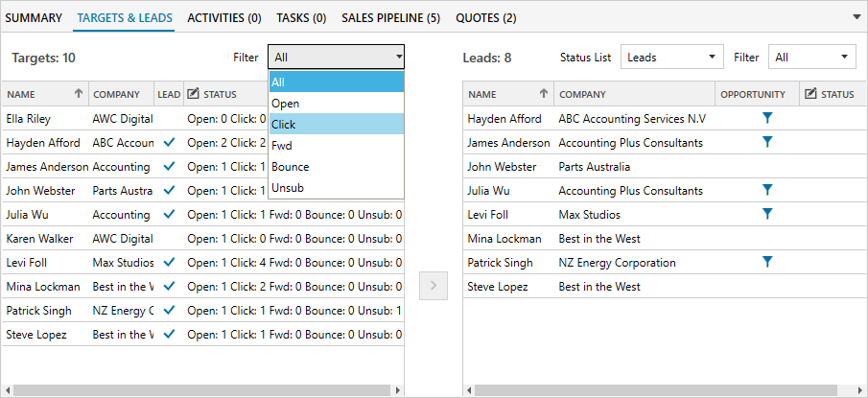Click the Status edit icon in Targets header
Image resolution: width=868 pixels, height=398 pixels.
click(x=193, y=94)
